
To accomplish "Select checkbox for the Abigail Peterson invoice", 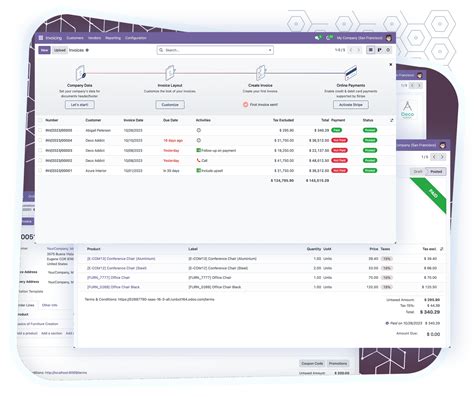I will 40,130.
